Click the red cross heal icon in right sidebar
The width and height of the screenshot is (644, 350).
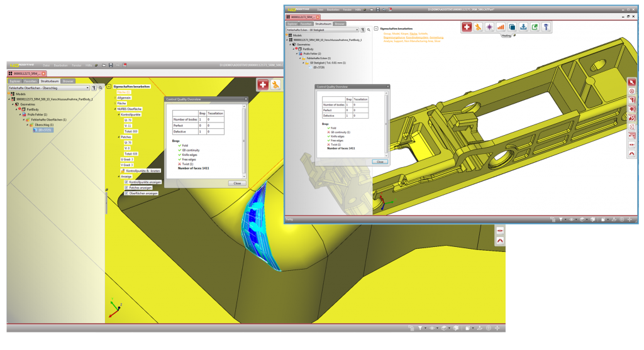pos(631,109)
